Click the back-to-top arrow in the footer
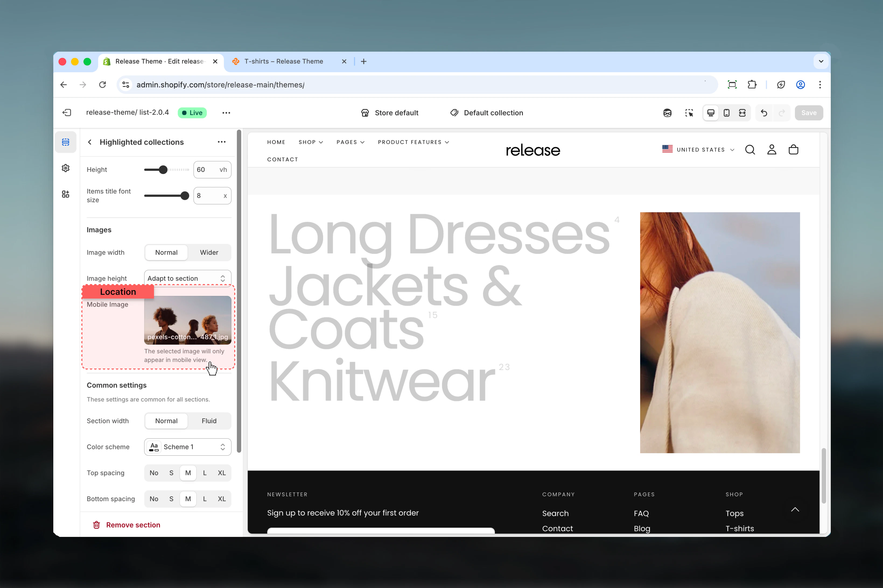Viewport: 883px width, 588px height. click(x=795, y=509)
